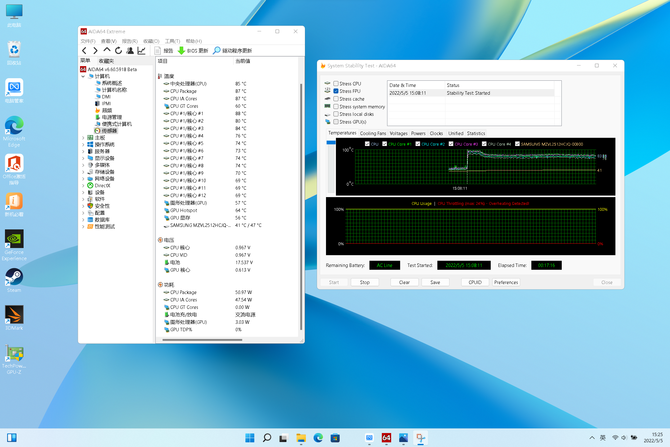This screenshot has width=670, height=447.
Task: Go back with AIDA64 toolbar left arrow
Action: tap(84, 50)
